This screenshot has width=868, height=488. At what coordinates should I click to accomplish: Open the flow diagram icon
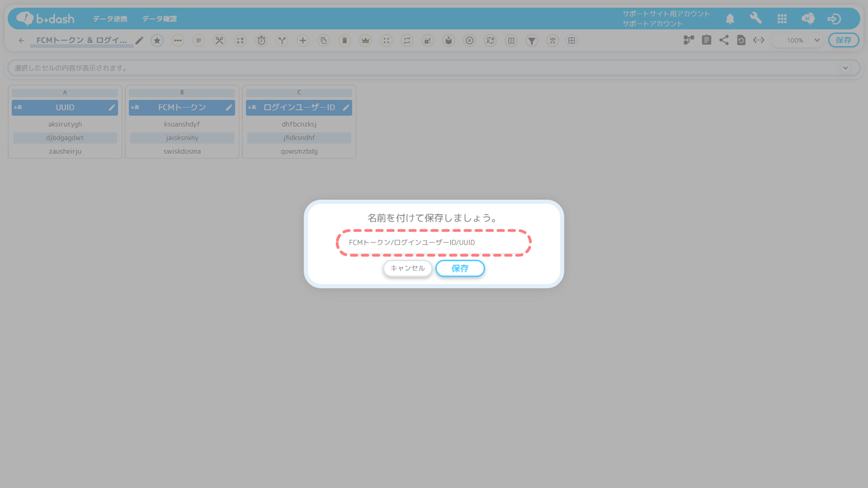point(688,40)
